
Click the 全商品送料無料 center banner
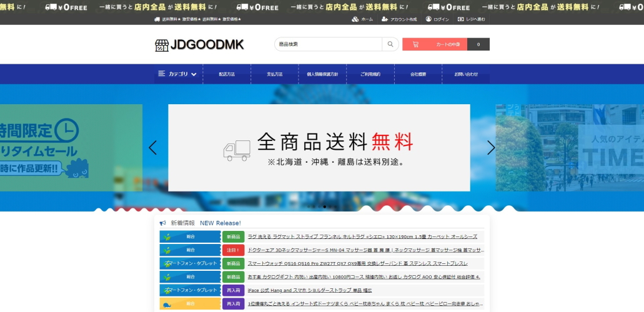point(319,148)
